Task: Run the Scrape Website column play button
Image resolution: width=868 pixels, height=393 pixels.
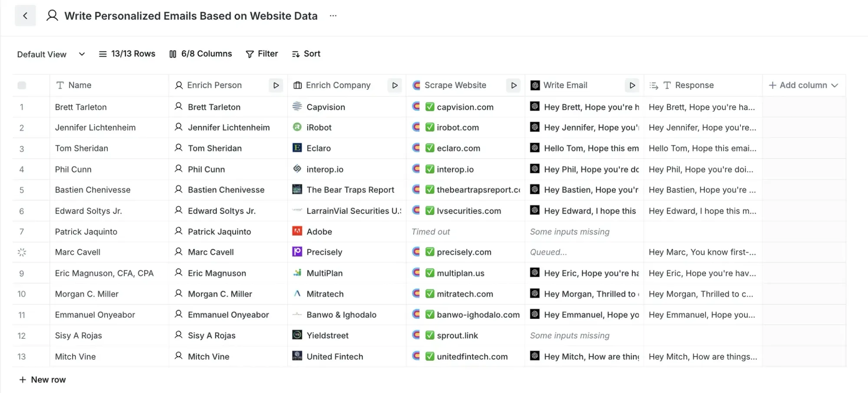Action: 513,86
